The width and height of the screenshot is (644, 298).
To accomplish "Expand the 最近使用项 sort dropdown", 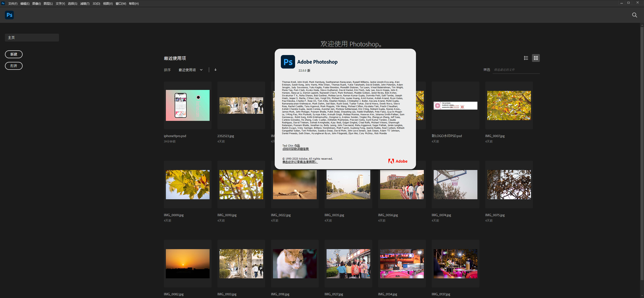I will coord(190,70).
